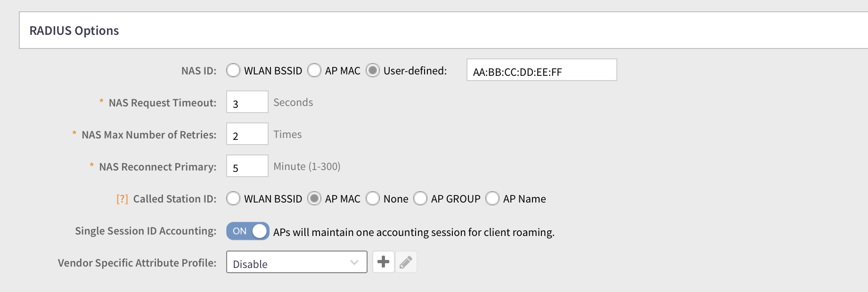Pick AP Name for Called Station ID
868x292 pixels.
pyautogui.click(x=492, y=199)
